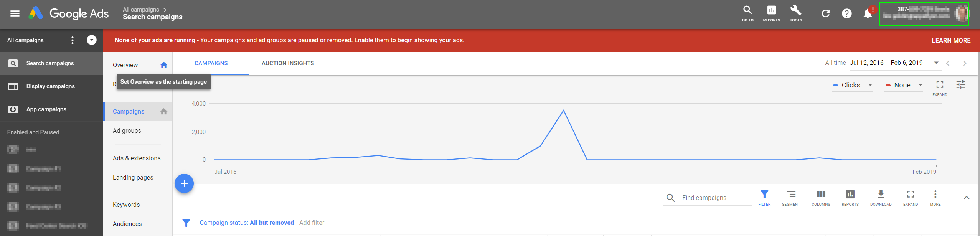Image resolution: width=980 pixels, height=236 pixels.
Task: Open the Clicks metric dropdown
Action: click(852, 85)
